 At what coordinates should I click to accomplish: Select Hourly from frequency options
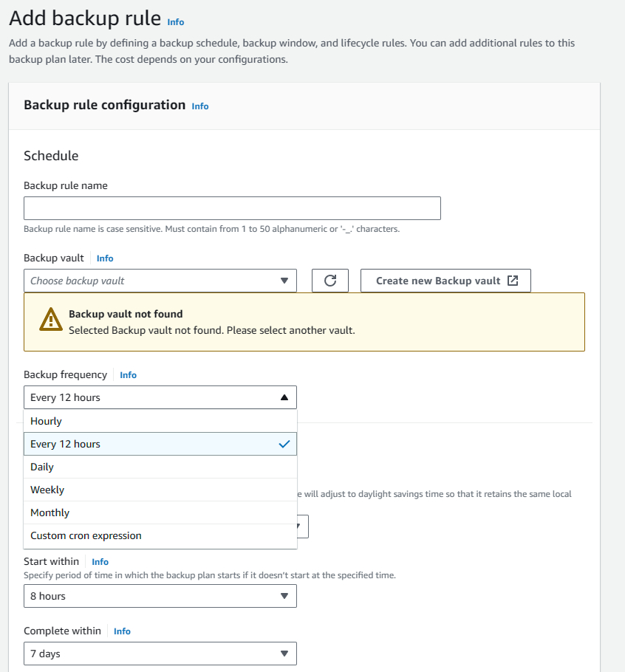tap(160, 421)
